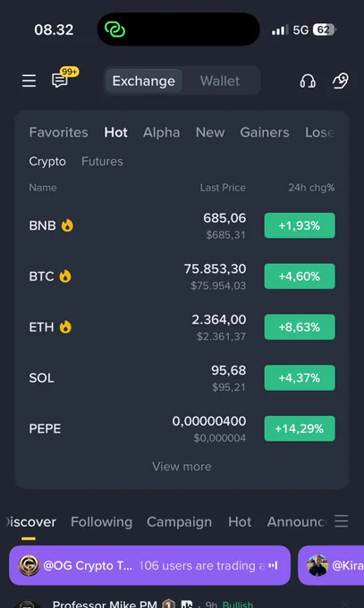Open the rewards hand-coin icon
Image resolution: width=364 pixels, height=608 pixels.
pos(341,80)
